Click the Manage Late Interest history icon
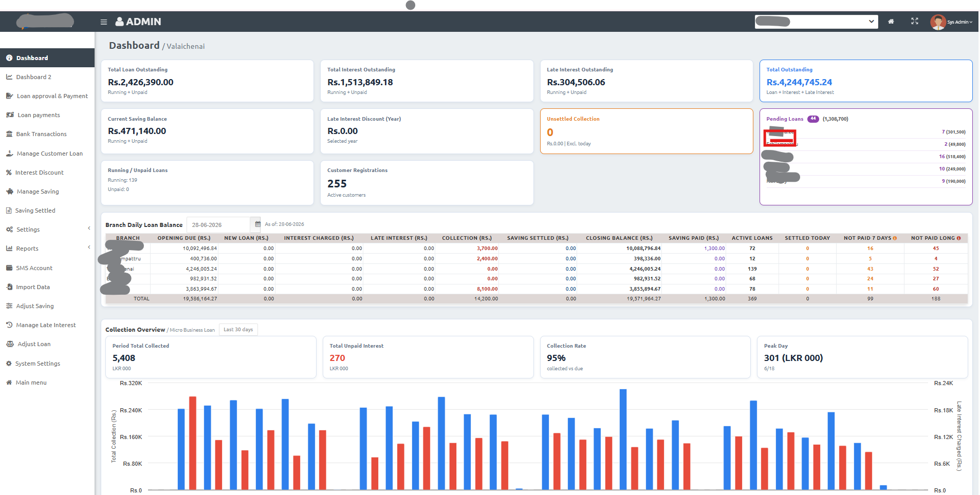This screenshot has width=980, height=495. pyautogui.click(x=9, y=325)
